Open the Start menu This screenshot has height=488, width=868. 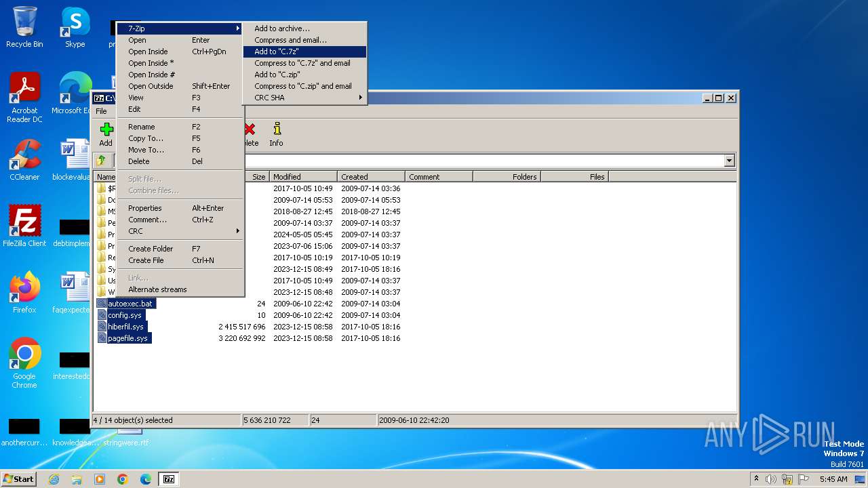pos(19,479)
